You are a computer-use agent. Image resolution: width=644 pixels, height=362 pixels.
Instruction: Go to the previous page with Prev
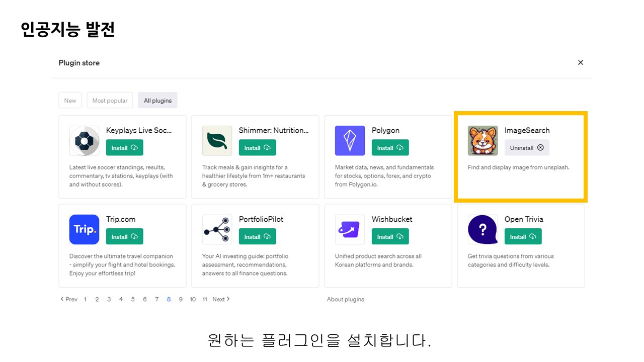click(69, 299)
